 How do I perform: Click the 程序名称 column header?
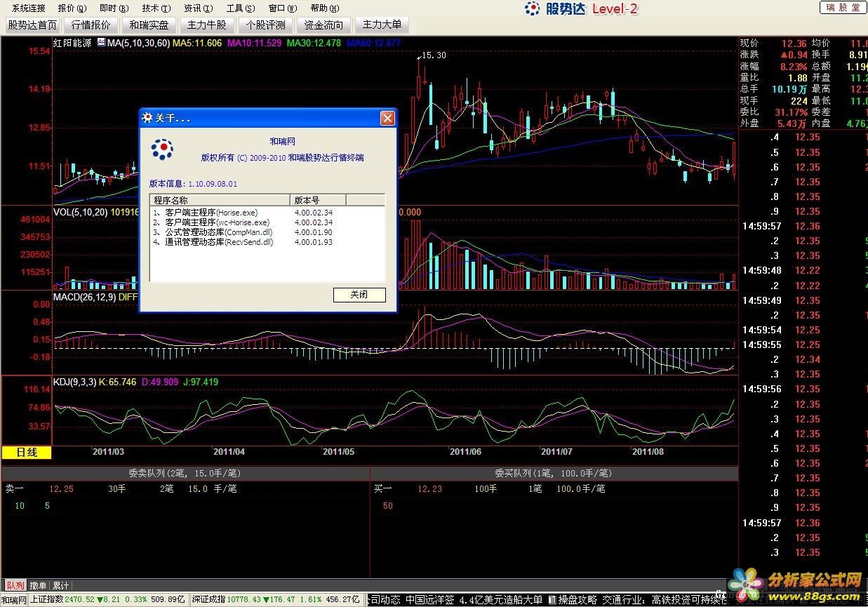pyautogui.click(x=220, y=200)
